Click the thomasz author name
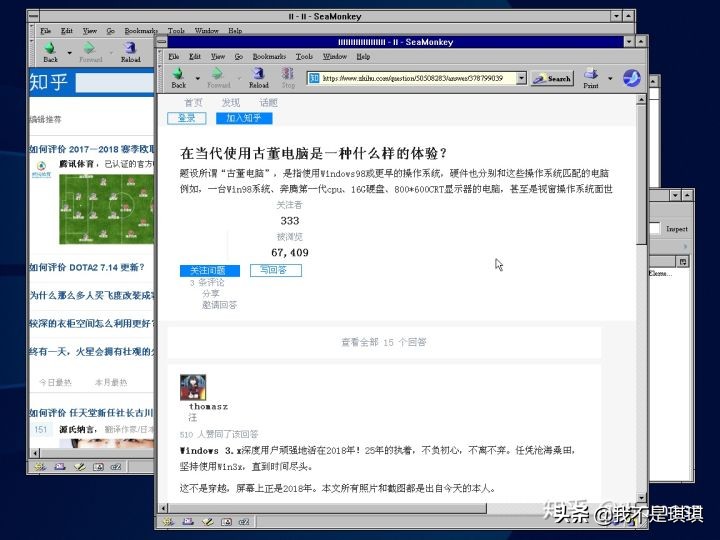 click(x=208, y=406)
